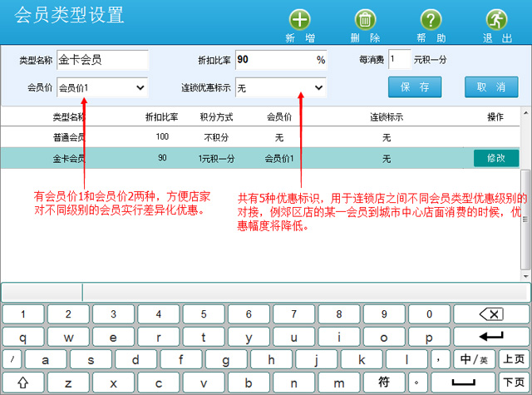Click 修改 on the 金卡会员 row
The height and width of the screenshot is (395, 532).
click(x=495, y=157)
